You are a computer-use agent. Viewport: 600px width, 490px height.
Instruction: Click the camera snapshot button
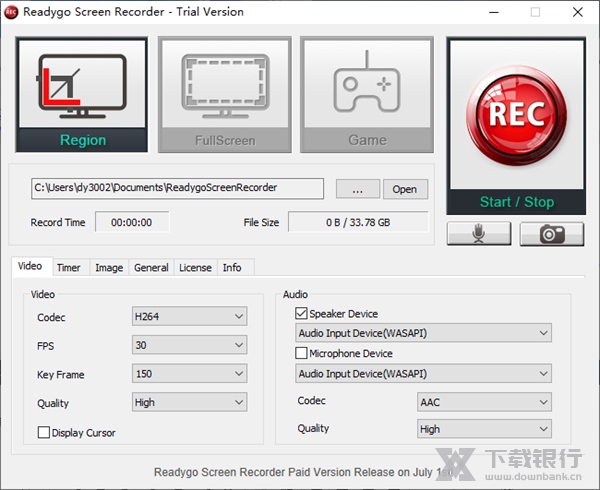552,233
